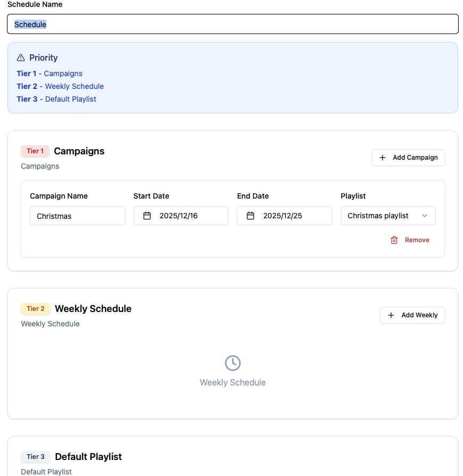The height and width of the screenshot is (476, 463).
Task: Open the Start Date picker 2025/12/16
Action: (181, 216)
